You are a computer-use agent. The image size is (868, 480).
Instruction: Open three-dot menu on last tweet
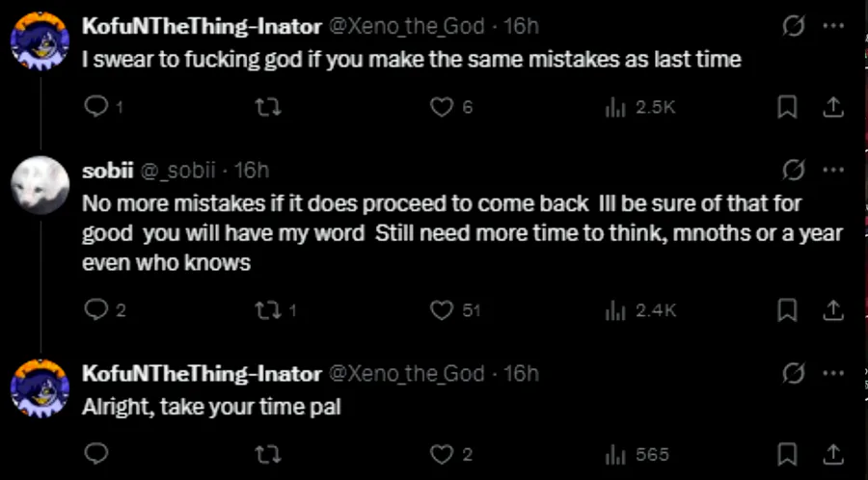pos(832,373)
